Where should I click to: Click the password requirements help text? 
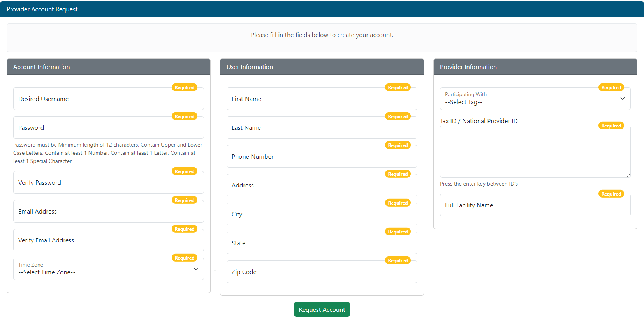click(108, 153)
